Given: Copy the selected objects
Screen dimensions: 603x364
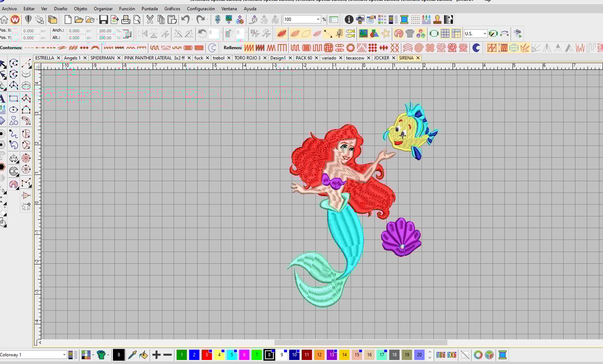Looking at the screenshot, I should click(x=161, y=19).
